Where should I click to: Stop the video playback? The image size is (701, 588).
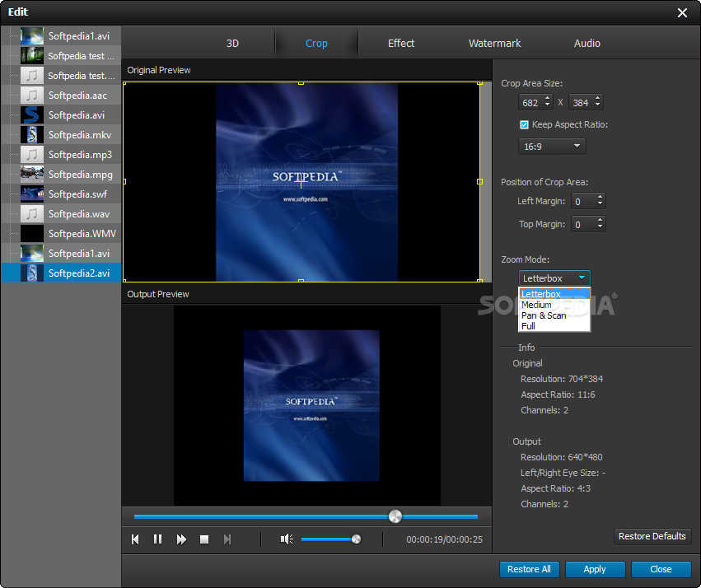[x=204, y=539]
